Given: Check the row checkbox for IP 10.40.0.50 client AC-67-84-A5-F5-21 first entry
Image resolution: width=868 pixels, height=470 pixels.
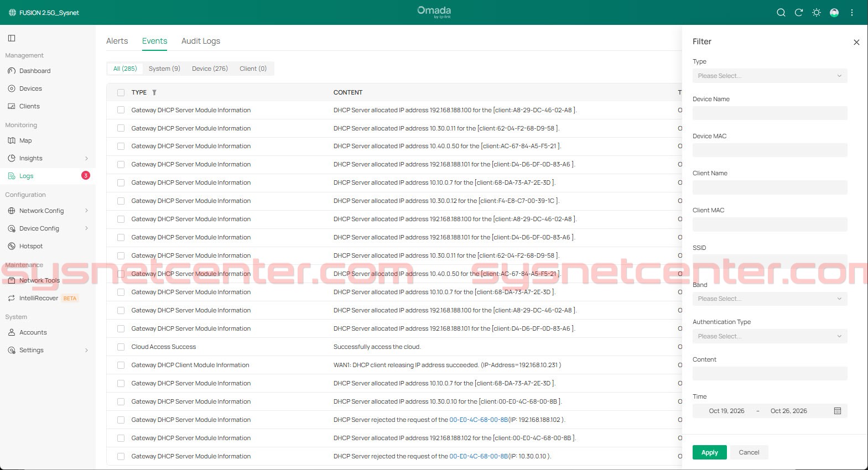Looking at the screenshot, I should 121,146.
